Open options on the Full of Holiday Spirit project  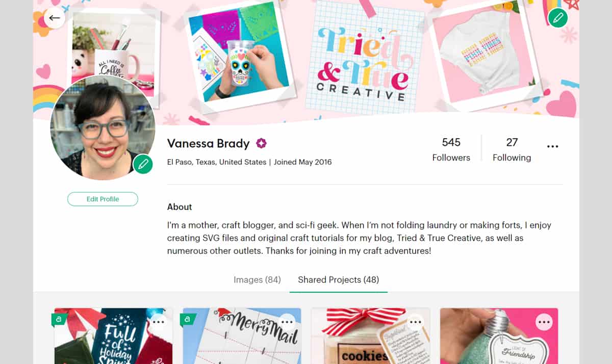coord(159,322)
